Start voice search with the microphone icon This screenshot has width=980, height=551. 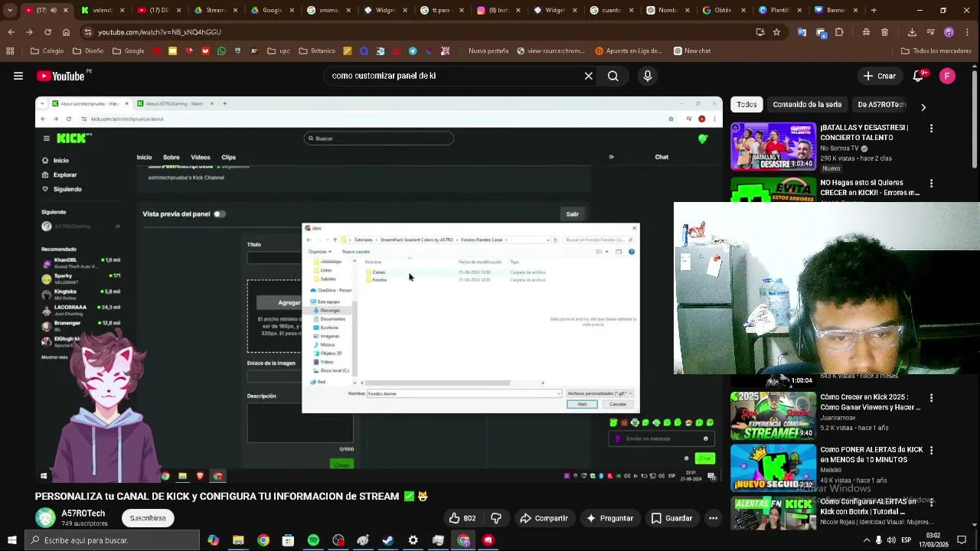click(648, 76)
